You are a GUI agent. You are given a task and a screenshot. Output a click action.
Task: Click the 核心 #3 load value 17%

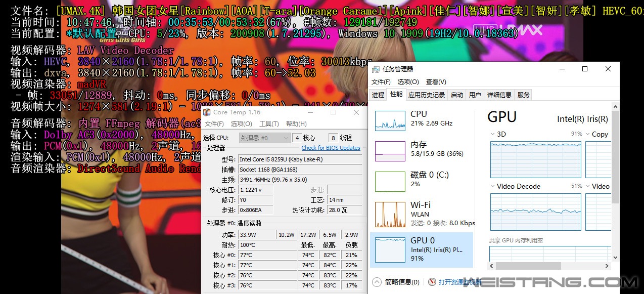coord(352,285)
